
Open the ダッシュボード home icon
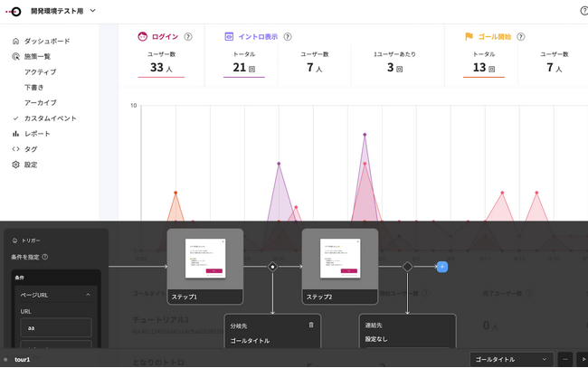tap(16, 42)
